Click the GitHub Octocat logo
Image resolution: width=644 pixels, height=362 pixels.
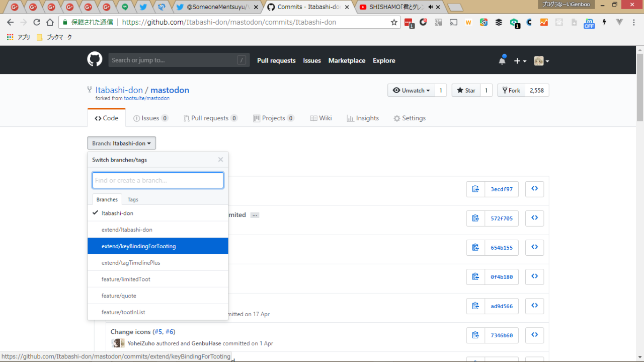pos(95,60)
